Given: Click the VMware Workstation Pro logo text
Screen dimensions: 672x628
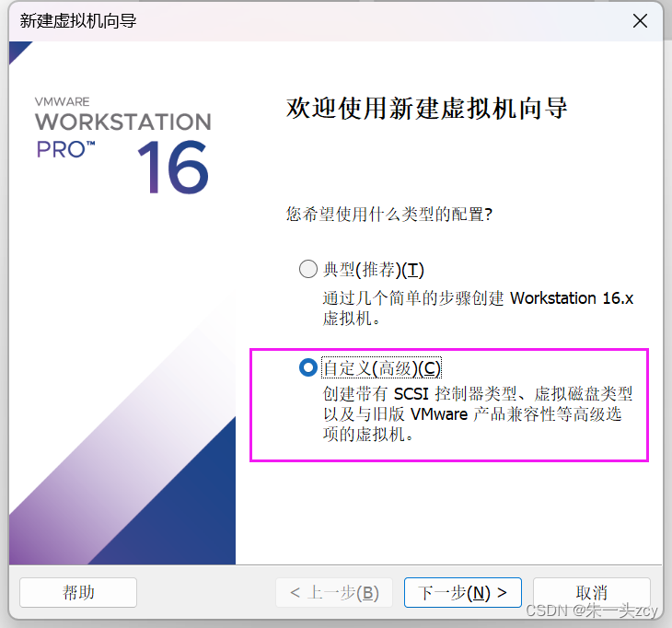Looking at the screenshot, I should 123,128.
